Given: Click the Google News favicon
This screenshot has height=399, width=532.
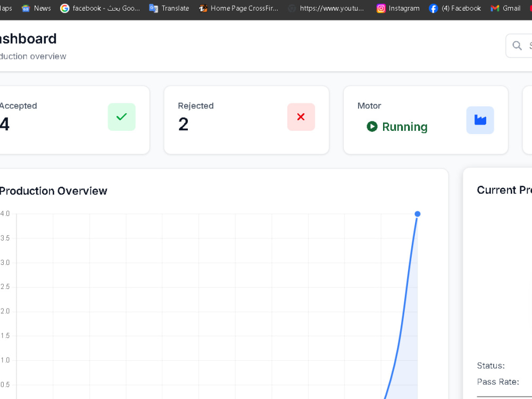Looking at the screenshot, I should coord(26,8).
